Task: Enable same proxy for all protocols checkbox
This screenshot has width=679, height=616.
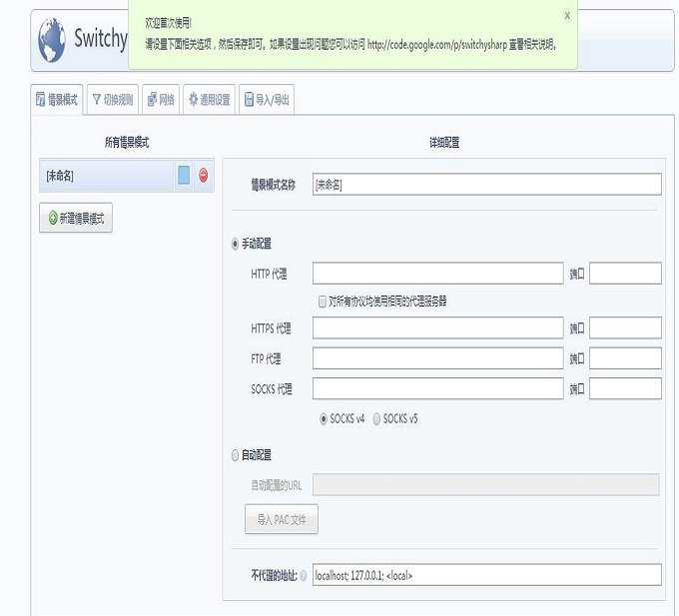Action: [323, 302]
